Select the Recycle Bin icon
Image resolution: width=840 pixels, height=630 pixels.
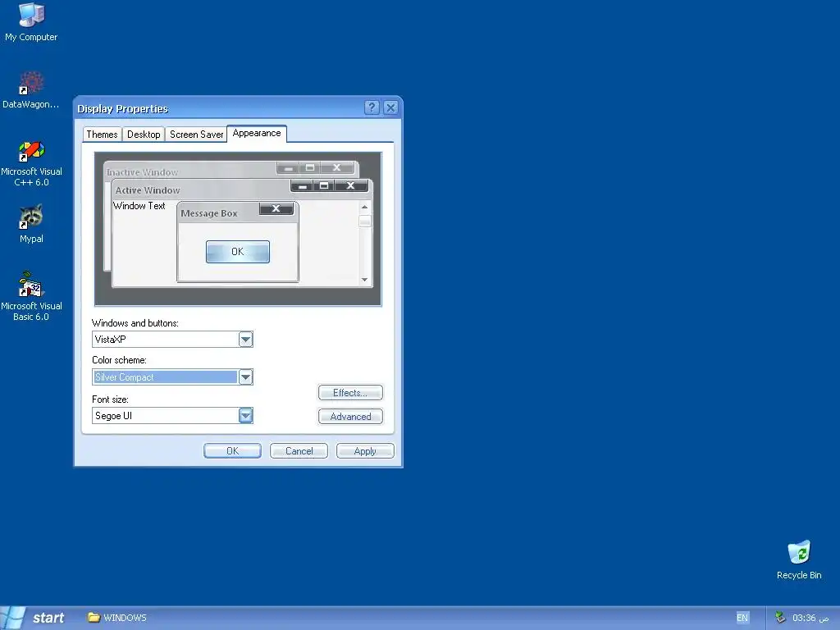tap(799, 559)
